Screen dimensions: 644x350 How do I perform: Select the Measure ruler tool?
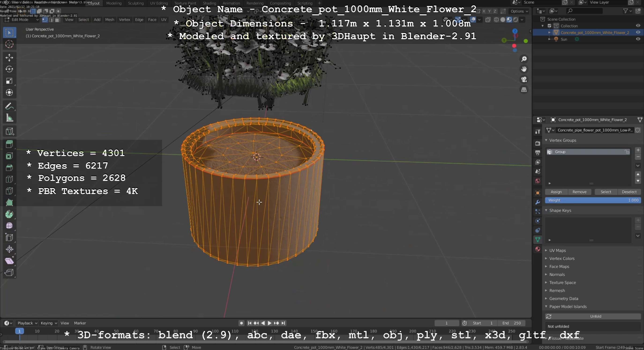pyautogui.click(x=10, y=118)
